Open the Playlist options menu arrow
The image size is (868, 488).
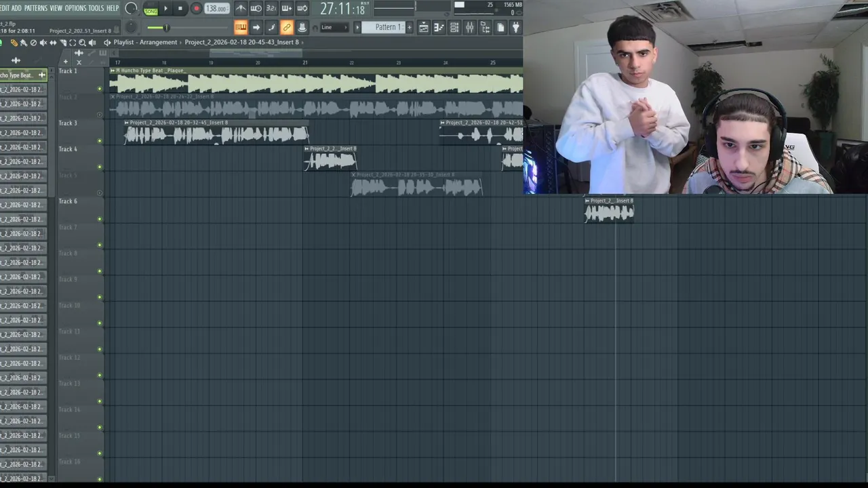(106, 42)
